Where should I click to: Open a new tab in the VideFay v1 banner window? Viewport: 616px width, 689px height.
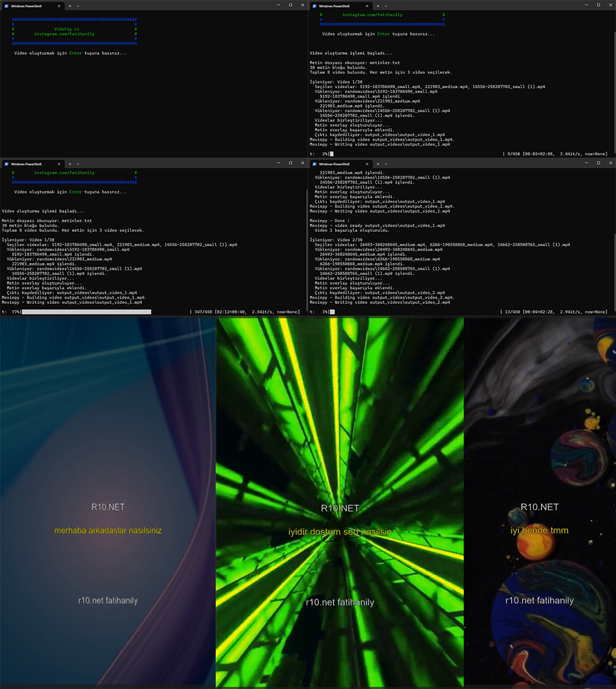[70, 6]
